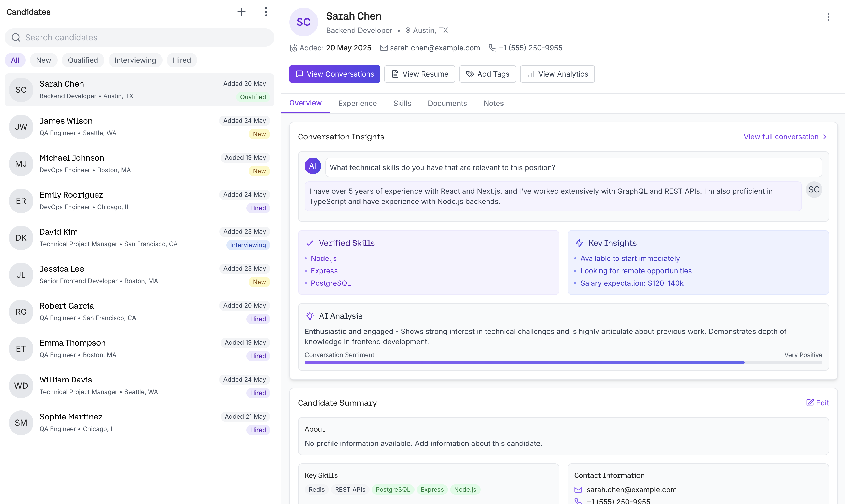The height and width of the screenshot is (504, 845).
Task: Open View Analytics
Action: [x=557, y=74]
